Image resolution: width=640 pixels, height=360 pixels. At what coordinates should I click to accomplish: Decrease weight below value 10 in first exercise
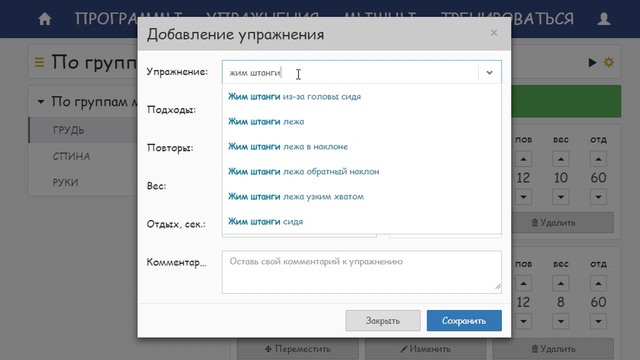point(561,197)
